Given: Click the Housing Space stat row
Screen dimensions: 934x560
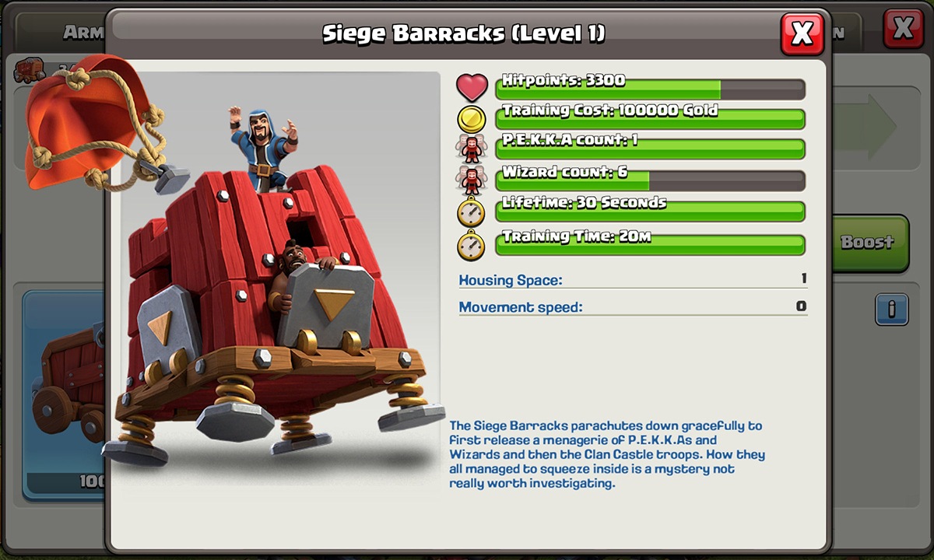Looking at the screenshot, I should pos(633,279).
